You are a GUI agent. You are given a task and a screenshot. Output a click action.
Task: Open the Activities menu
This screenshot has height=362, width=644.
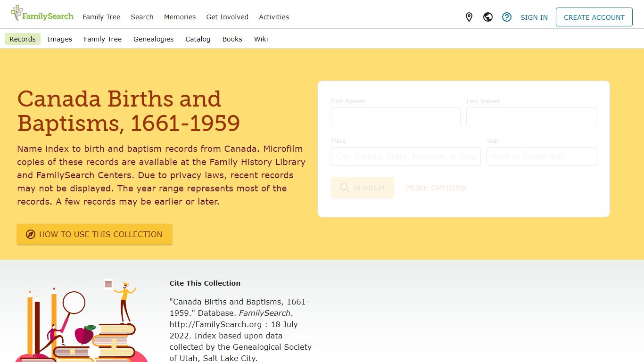click(274, 17)
